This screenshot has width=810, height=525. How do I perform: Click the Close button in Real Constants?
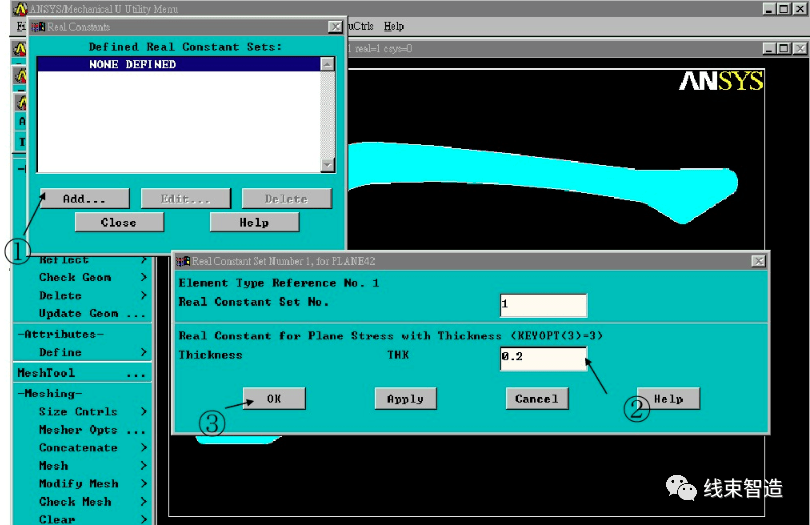coord(119,222)
